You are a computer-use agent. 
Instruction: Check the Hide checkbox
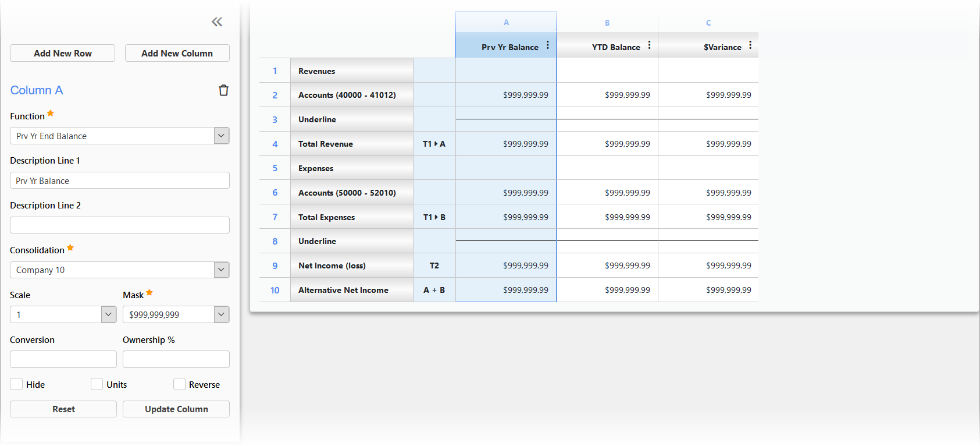coord(16,384)
